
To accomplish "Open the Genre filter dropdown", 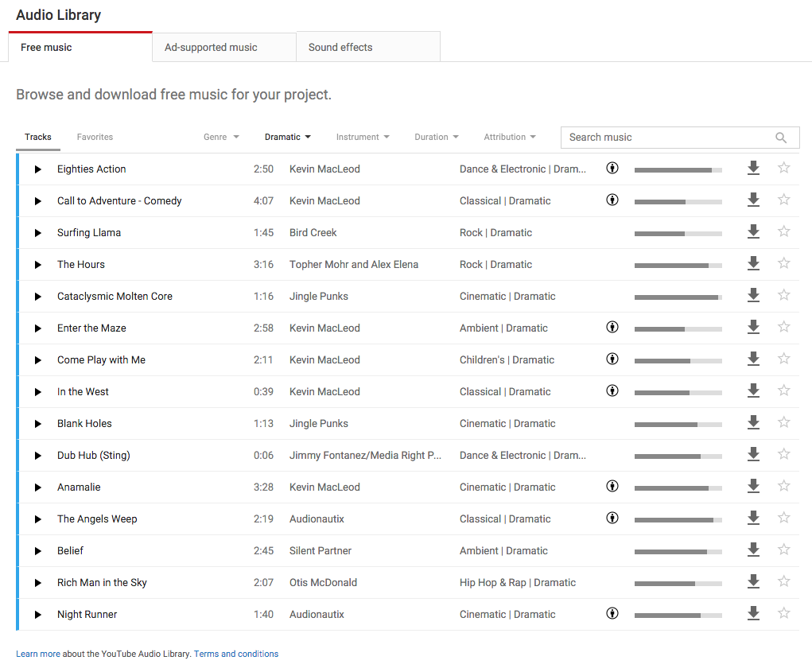I will click(x=220, y=137).
